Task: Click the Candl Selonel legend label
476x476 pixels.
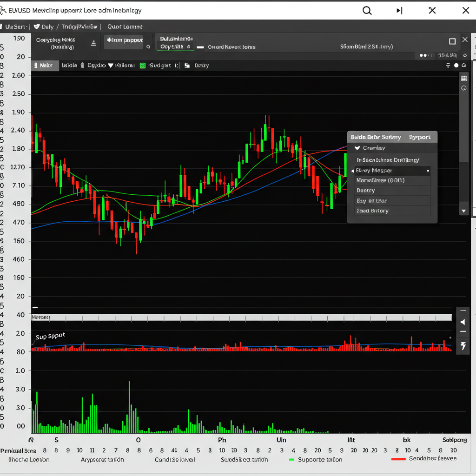Action: 175,460
